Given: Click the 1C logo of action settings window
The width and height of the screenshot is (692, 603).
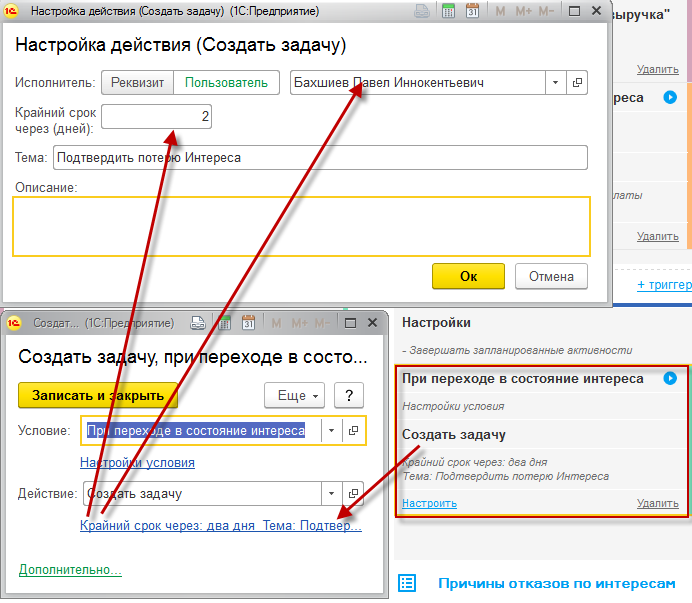Looking at the screenshot, I should point(11,11).
